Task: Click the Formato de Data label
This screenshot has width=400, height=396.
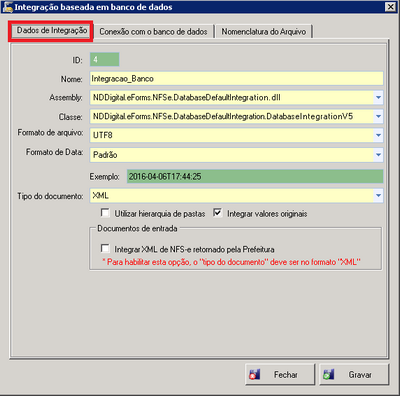Action: point(55,152)
